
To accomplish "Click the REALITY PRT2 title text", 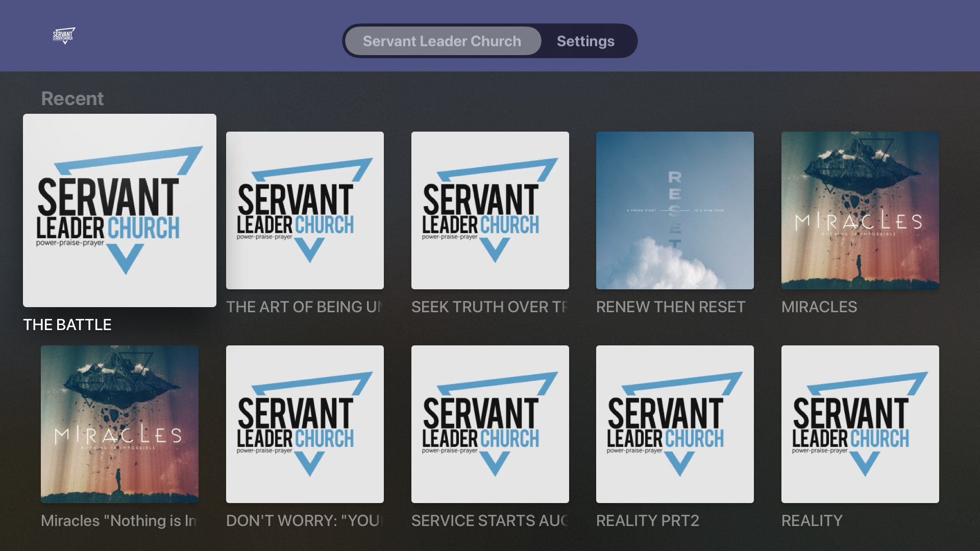I will pyautogui.click(x=648, y=520).
